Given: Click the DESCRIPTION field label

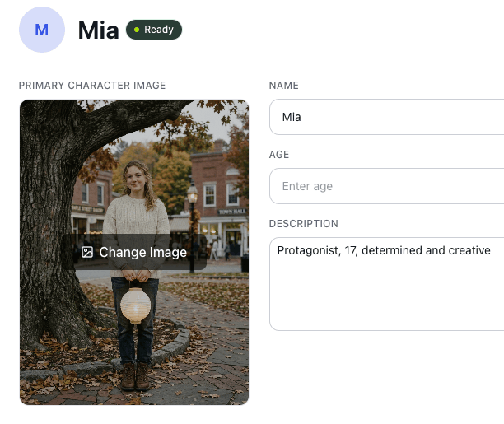Looking at the screenshot, I should tap(303, 224).
